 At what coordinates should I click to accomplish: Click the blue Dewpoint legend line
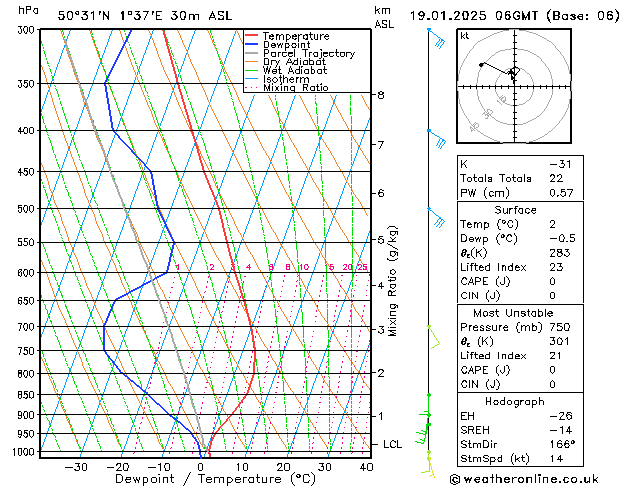pyautogui.click(x=251, y=45)
